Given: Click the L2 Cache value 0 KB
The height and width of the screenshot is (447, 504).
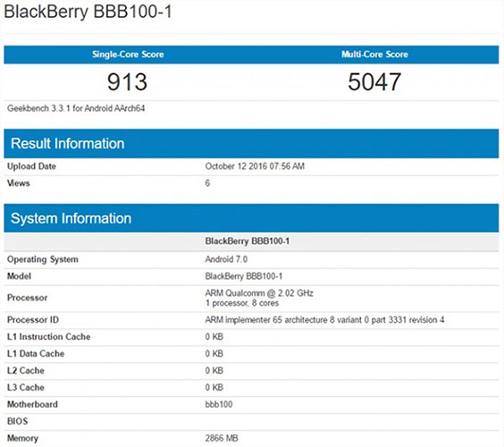Looking at the screenshot, I should [214, 370].
